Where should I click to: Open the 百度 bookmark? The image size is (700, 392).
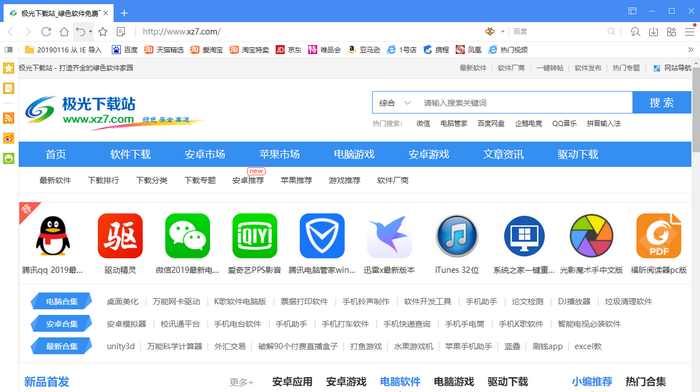coord(125,50)
